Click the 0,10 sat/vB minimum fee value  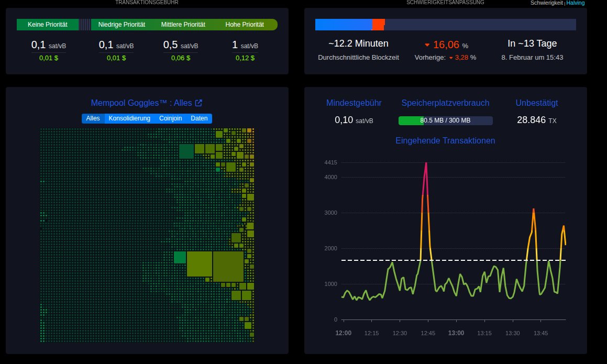(x=354, y=120)
